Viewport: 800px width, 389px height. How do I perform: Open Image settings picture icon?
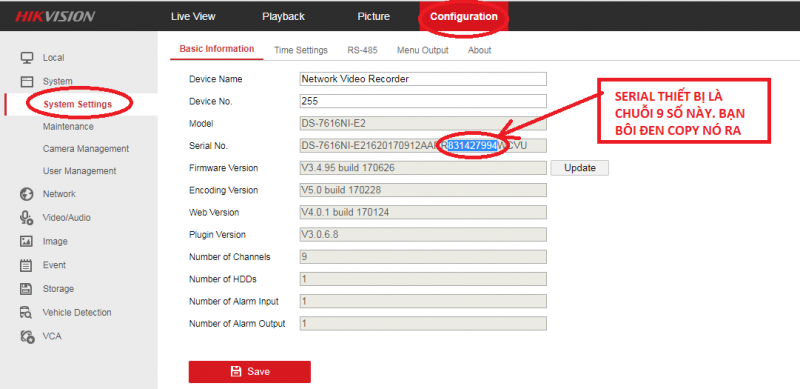tap(27, 241)
